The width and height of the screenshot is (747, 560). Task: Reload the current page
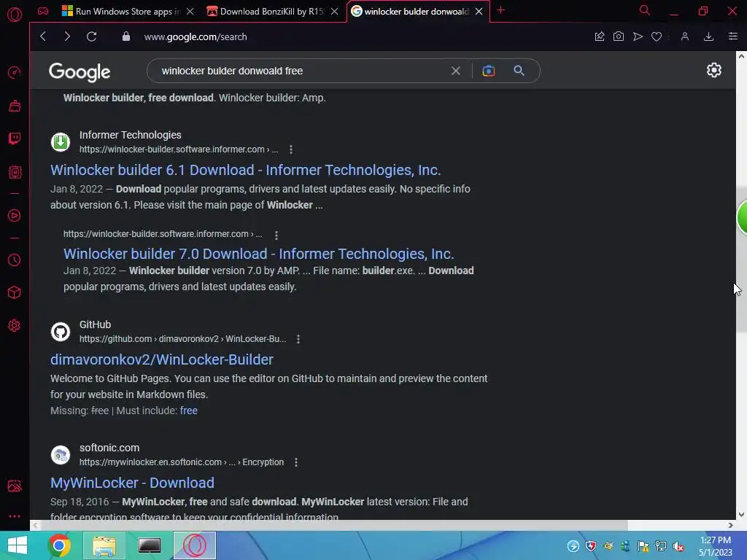(91, 36)
